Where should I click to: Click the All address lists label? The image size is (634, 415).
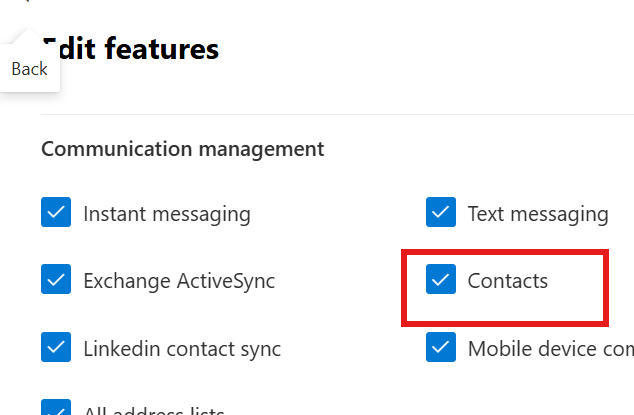pos(154,410)
